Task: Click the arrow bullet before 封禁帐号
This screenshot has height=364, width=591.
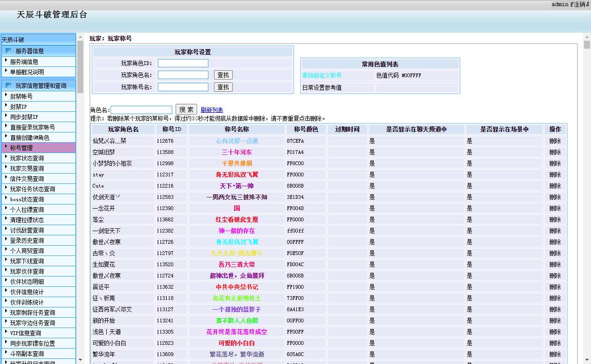Action: (x=6, y=95)
